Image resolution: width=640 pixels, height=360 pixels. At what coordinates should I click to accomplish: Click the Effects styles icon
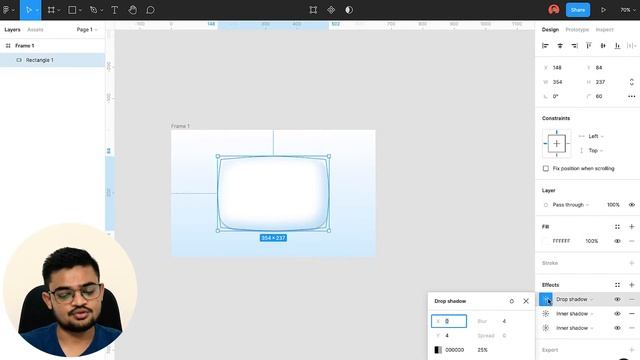(617, 285)
